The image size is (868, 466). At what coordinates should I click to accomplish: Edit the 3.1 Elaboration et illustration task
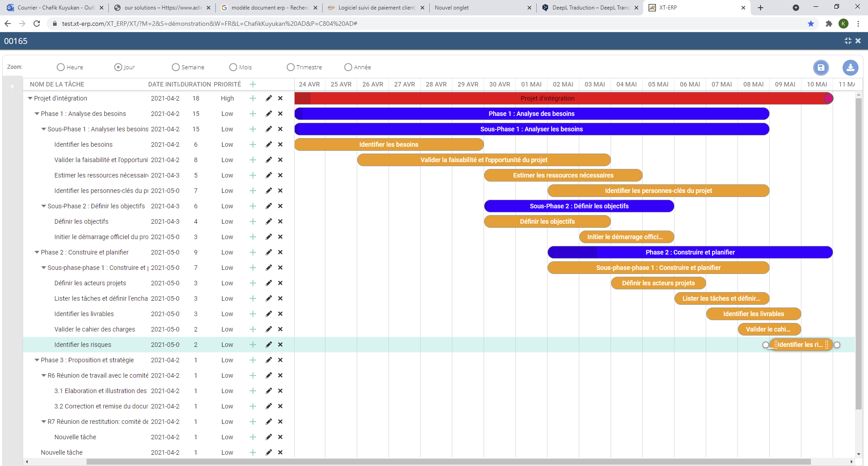coord(269,391)
